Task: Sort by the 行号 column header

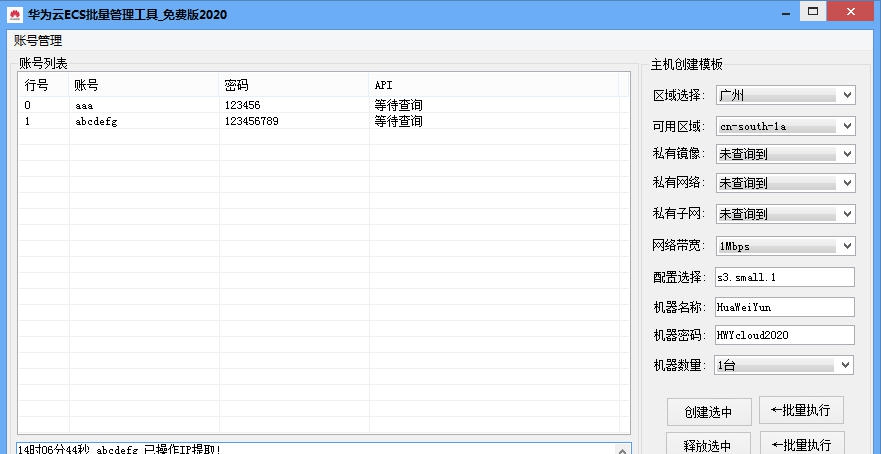Action: 44,85
